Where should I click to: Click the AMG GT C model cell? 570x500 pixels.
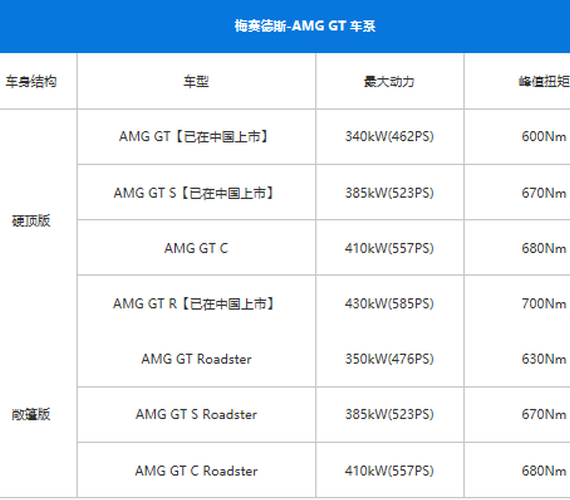click(x=196, y=248)
